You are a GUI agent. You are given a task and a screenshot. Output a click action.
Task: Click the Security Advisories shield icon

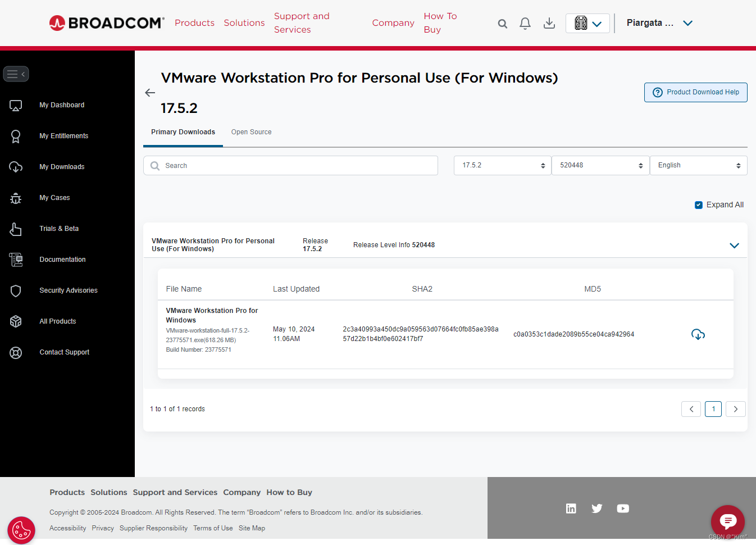point(16,290)
